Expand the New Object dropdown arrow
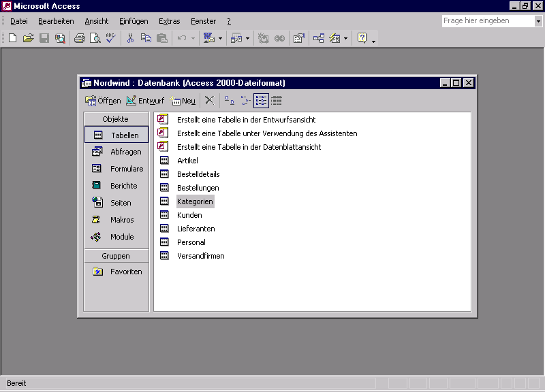Viewport: 545px width, 392px height. tap(345, 38)
